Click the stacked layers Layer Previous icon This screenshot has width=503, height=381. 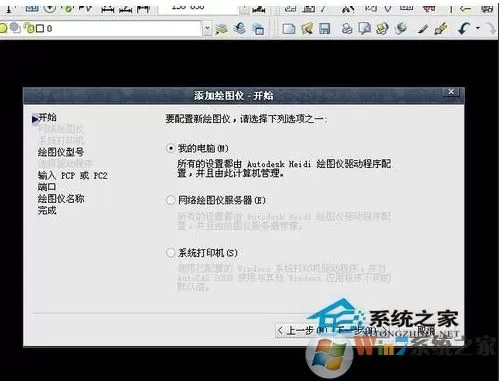click(x=239, y=28)
